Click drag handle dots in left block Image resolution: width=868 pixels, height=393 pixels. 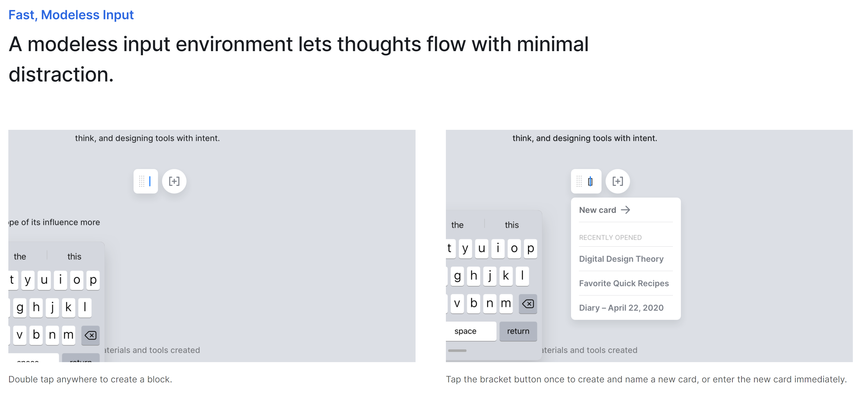(142, 181)
